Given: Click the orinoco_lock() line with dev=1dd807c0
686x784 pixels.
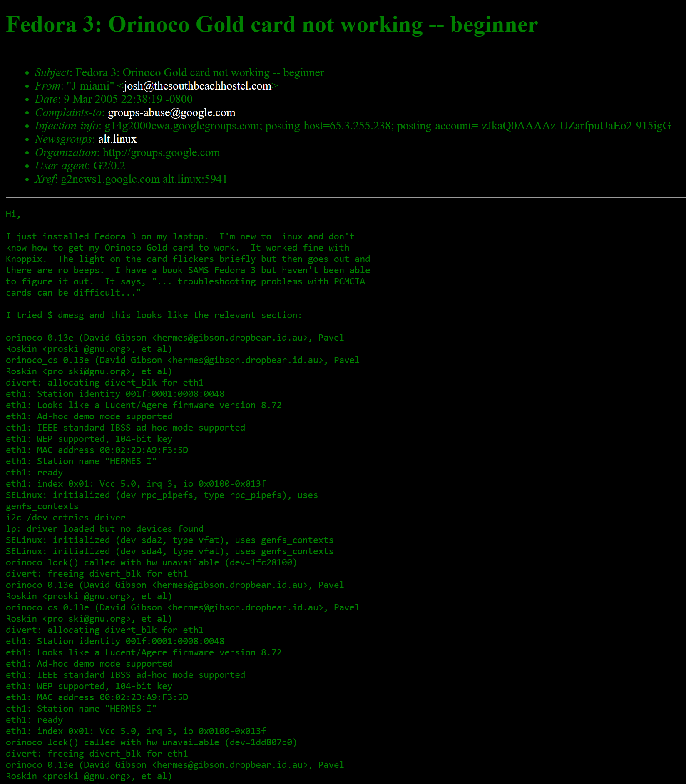Looking at the screenshot, I should [x=152, y=742].
